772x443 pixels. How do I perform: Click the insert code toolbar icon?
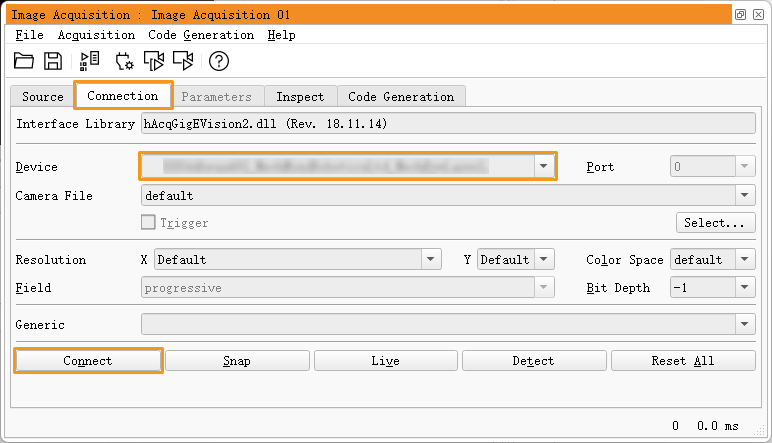(90, 61)
